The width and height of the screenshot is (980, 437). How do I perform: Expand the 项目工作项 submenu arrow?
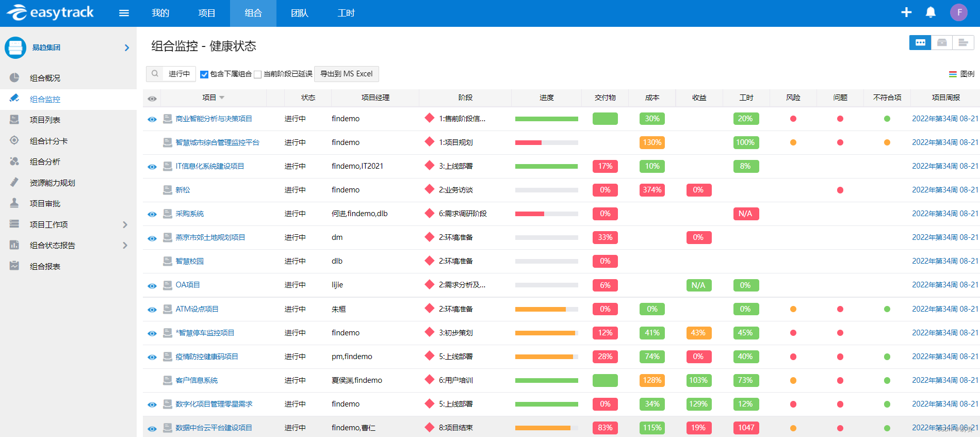click(x=125, y=224)
